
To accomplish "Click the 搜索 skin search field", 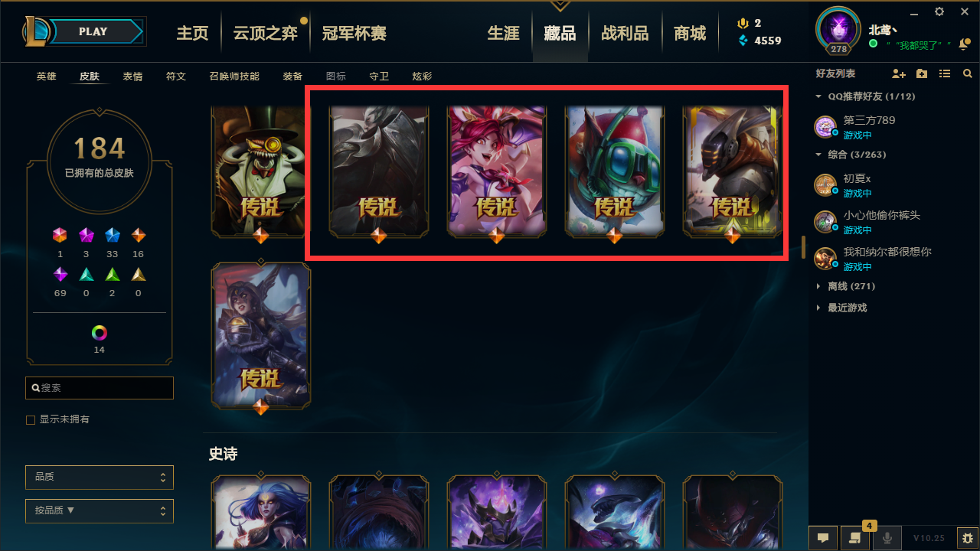I will (x=100, y=388).
